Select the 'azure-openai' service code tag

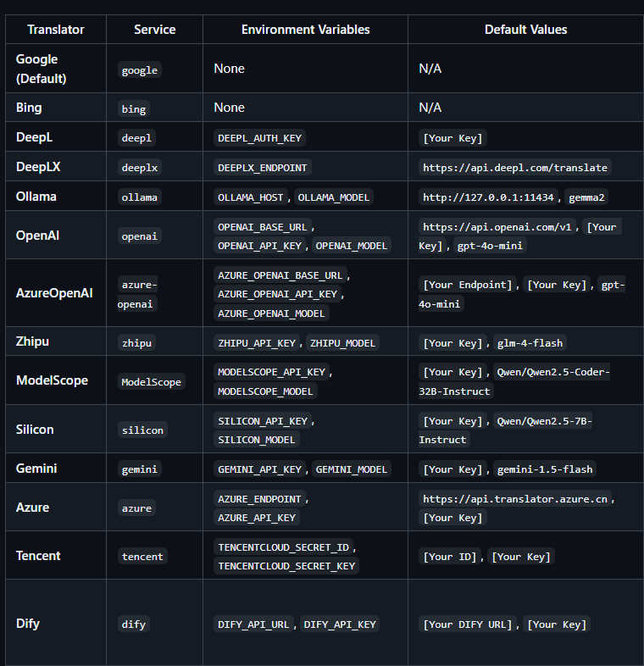pos(136,294)
